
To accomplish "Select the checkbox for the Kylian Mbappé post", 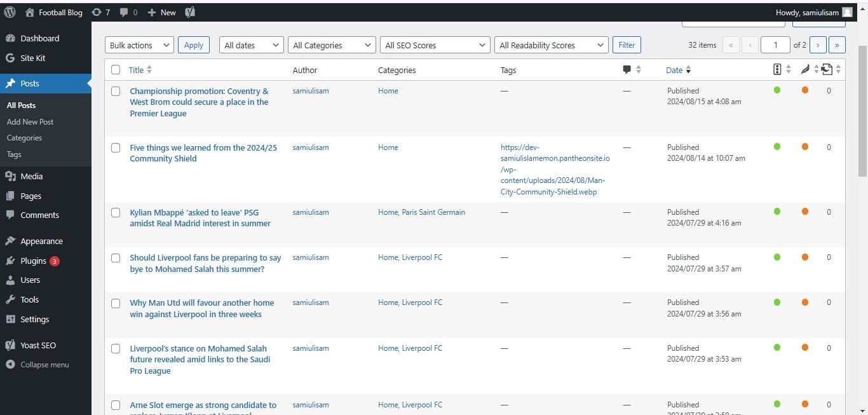I will pos(116,212).
